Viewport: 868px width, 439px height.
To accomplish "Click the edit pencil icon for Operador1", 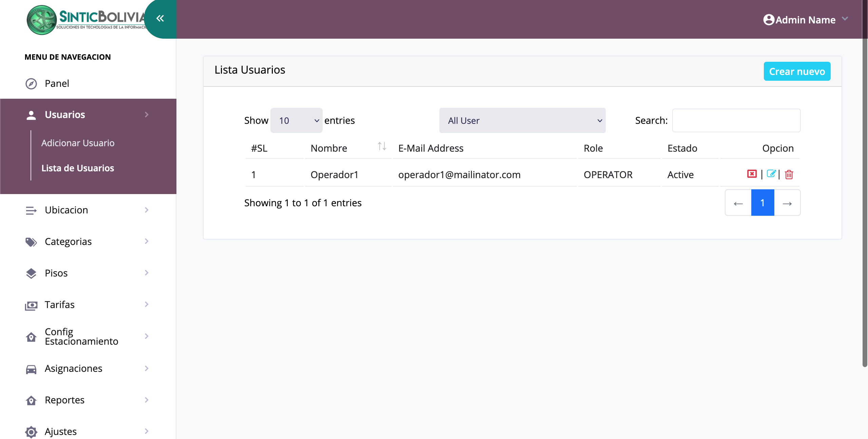I will pos(771,174).
